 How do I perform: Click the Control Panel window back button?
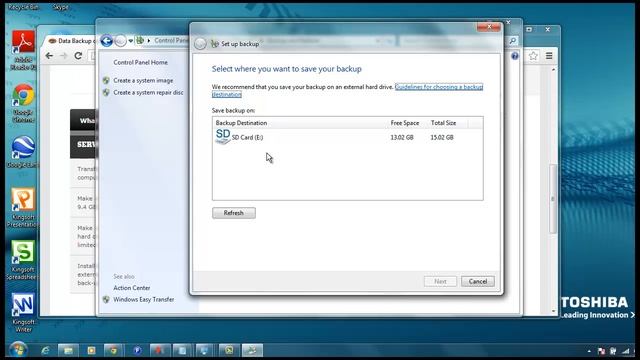pos(107,40)
